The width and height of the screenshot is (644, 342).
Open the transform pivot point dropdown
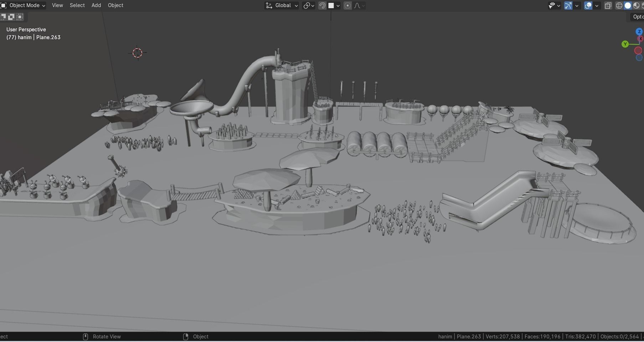[308, 5]
